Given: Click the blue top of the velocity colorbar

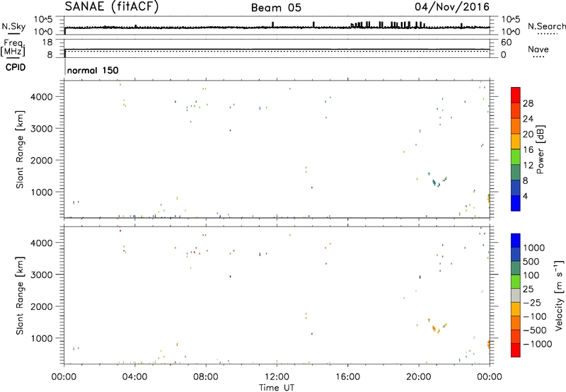Looking at the screenshot, I should pyautogui.click(x=516, y=241).
